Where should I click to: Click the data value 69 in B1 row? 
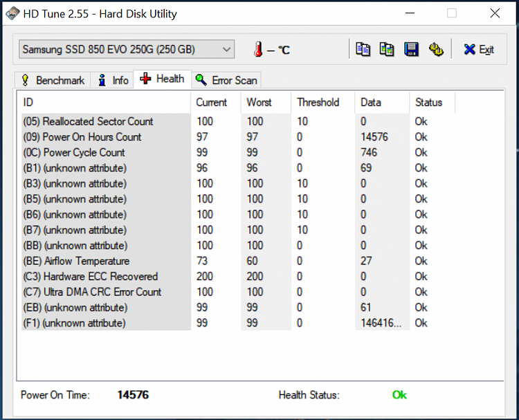pos(366,168)
